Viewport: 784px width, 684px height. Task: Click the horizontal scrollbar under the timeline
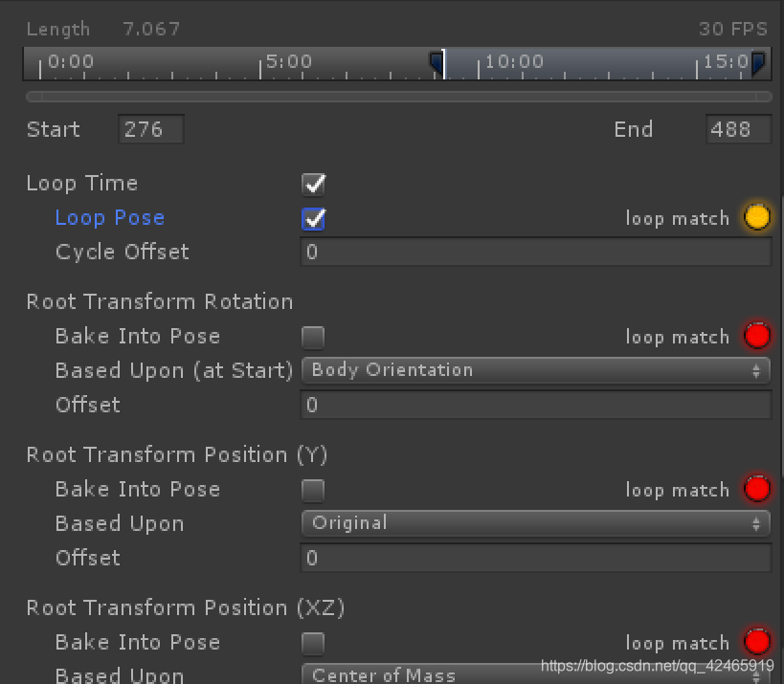(x=398, y=97)
